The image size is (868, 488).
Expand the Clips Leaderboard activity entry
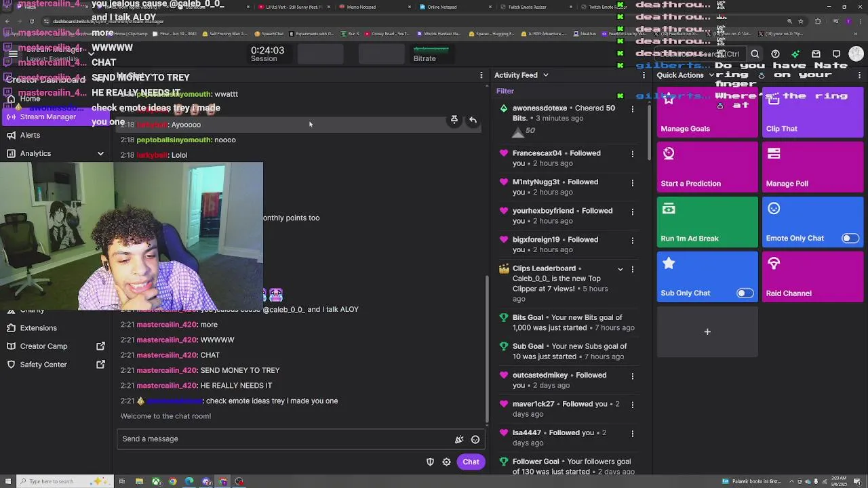coord(620,269)
